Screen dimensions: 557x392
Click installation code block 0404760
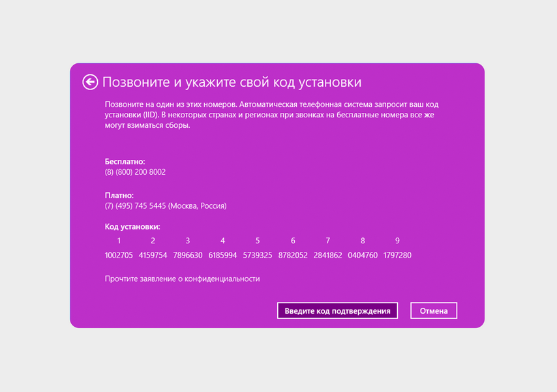pyautogui.click(x=363, y=255)
